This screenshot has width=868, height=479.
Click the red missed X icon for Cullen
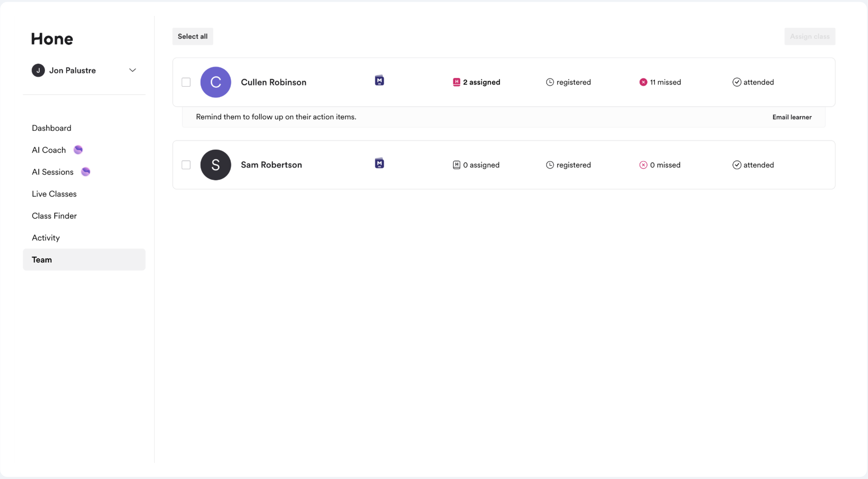click(x=643, y=82)
